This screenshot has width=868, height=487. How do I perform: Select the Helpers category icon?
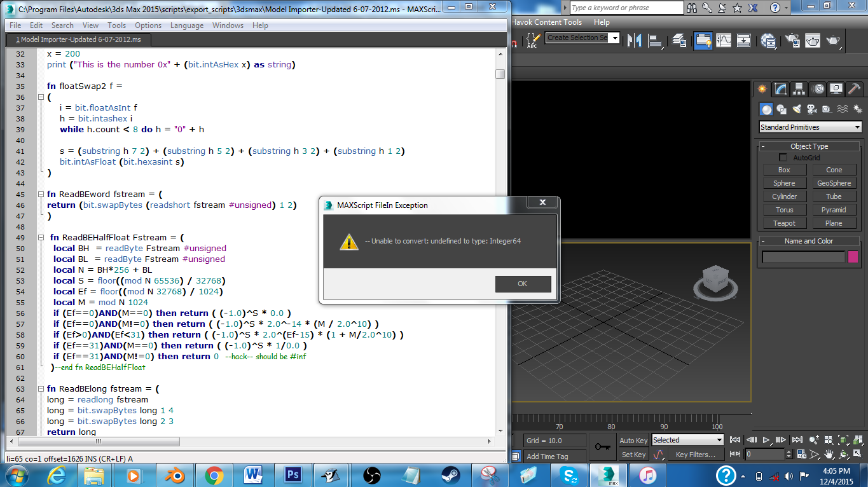826,109
